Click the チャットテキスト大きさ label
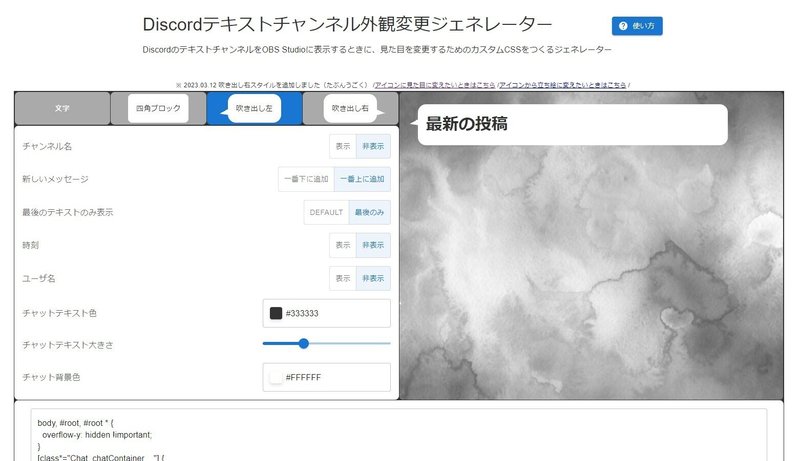800x461 pixels. pos(67,345)
